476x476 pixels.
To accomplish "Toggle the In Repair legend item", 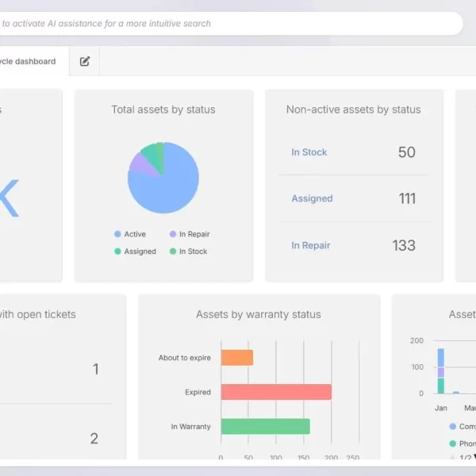I will (x=190, y=234).
